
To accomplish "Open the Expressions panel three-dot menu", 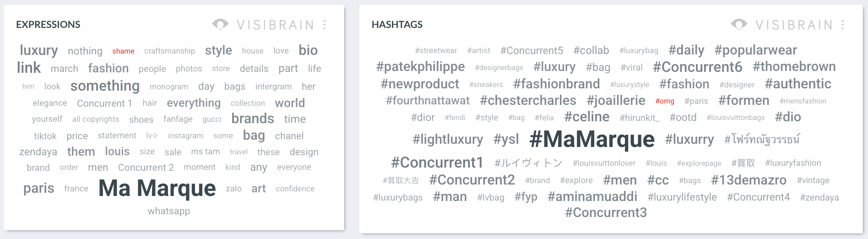I will (325, 25).
